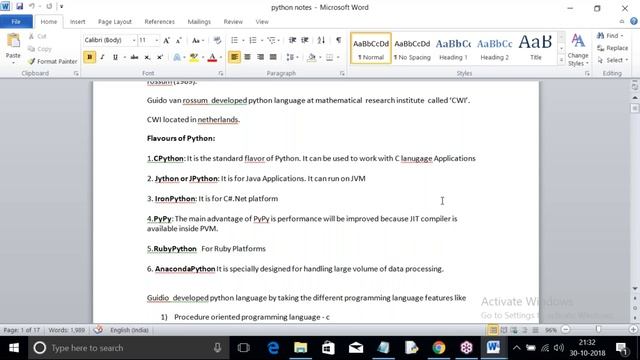The width and height of the screenshot is (640, 360).
Task: Open font size dropdown
Action: [156, 40]
